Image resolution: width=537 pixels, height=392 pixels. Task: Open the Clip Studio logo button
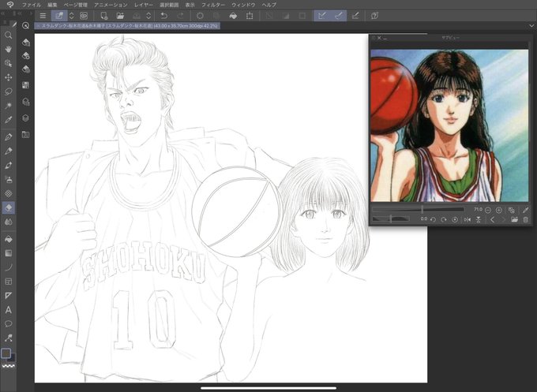point(10,5)
